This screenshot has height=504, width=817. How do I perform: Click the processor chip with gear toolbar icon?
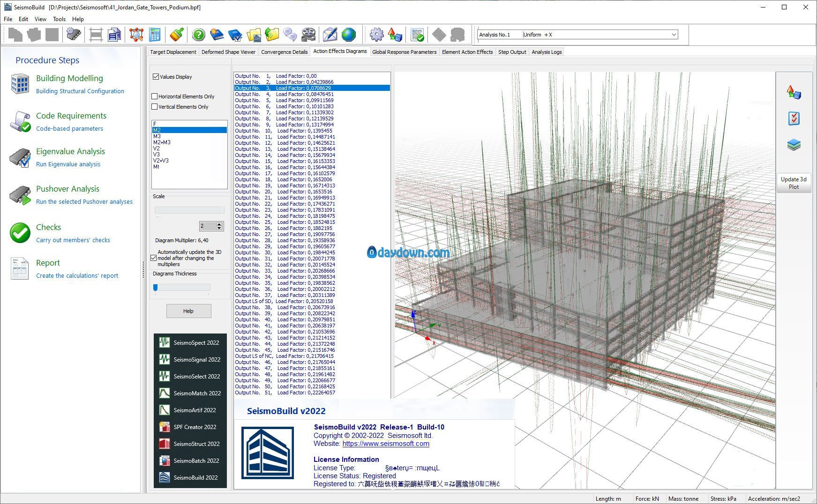tap(74, 35)
